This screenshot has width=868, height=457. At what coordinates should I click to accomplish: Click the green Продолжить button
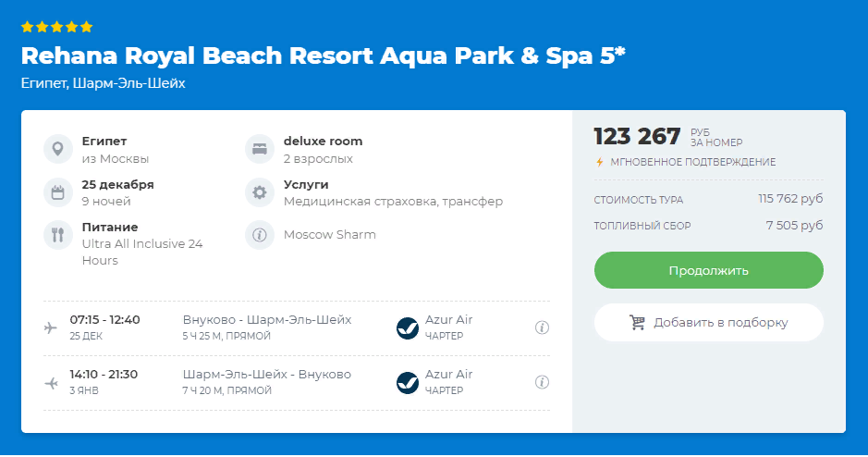click(709, 270)
